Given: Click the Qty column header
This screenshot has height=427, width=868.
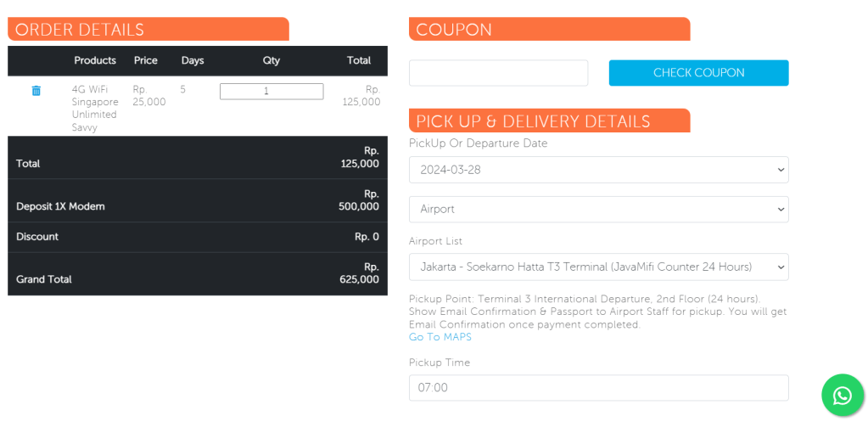Looking at the screenshot, I should tap(272, 61).
